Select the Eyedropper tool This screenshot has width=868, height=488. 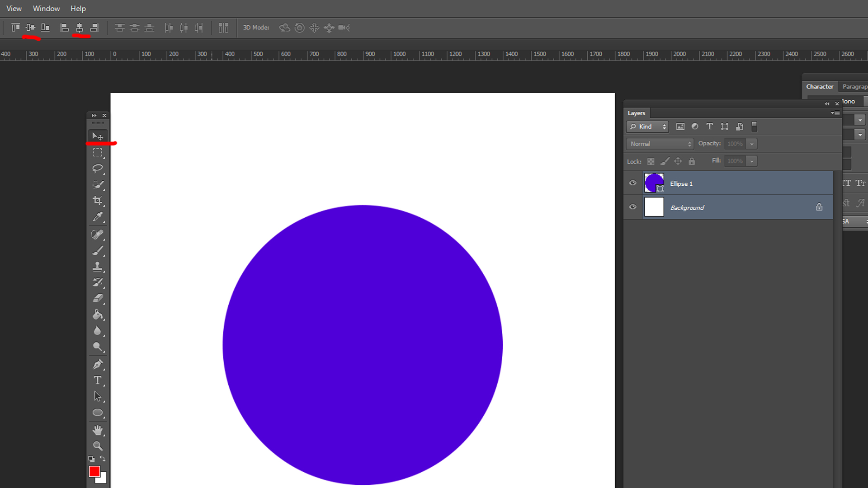(98, 216)
